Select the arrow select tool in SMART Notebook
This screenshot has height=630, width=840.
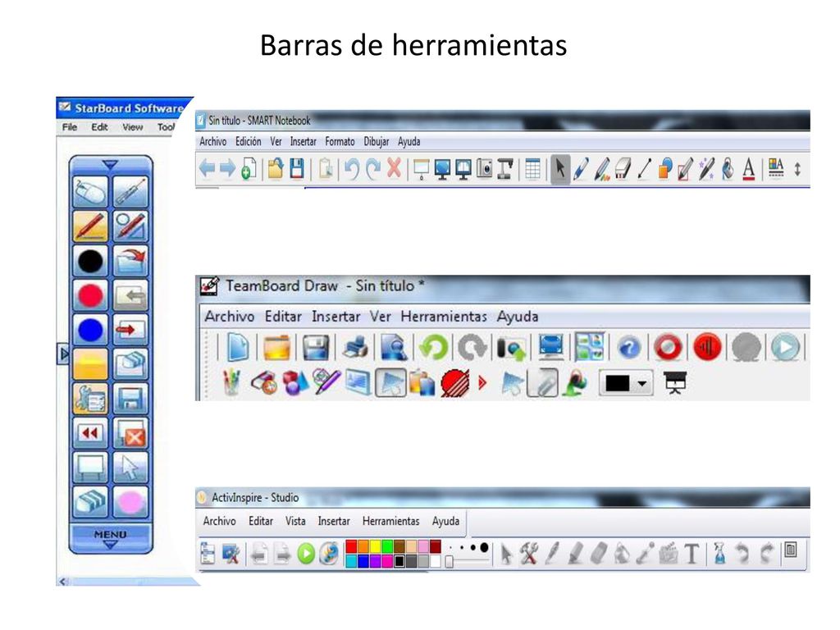tap(559, 169)
